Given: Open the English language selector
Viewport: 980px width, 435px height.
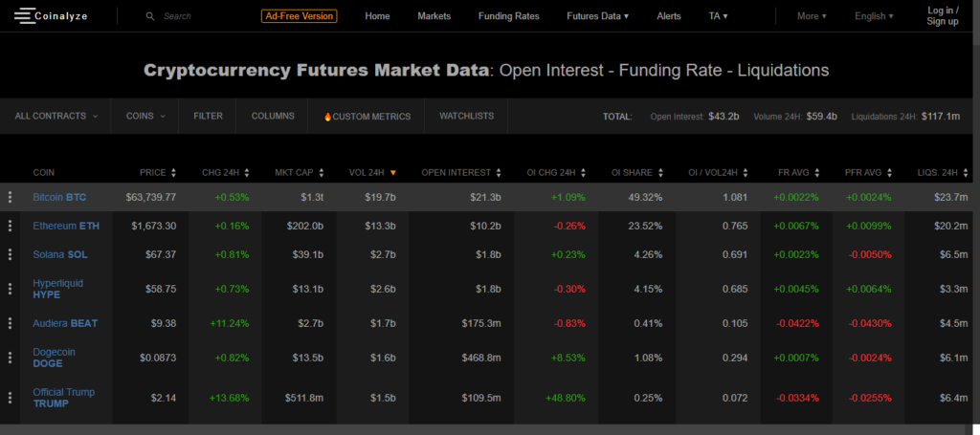Looking at the screenshot, I should click(874, 16).
